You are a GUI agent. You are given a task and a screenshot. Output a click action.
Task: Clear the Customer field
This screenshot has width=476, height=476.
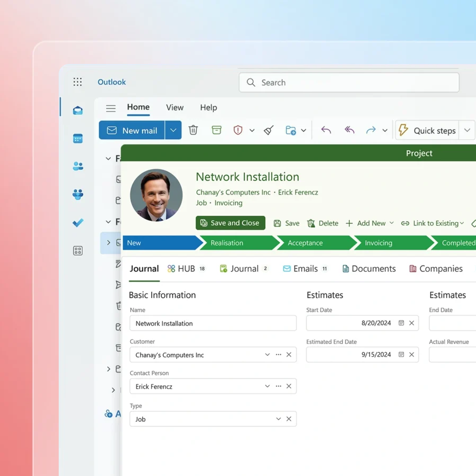tap(289, 354)
